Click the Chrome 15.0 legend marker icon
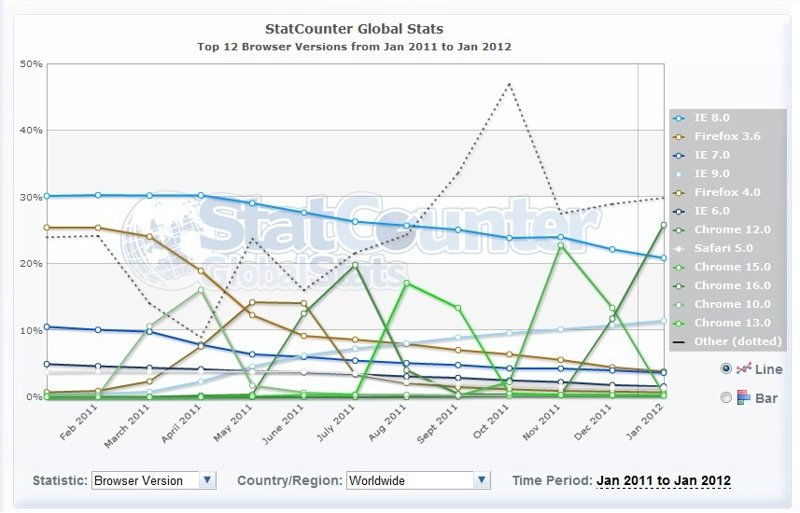Image resolution: width=800 pixels, height=513 pixels. click(680, 267)
